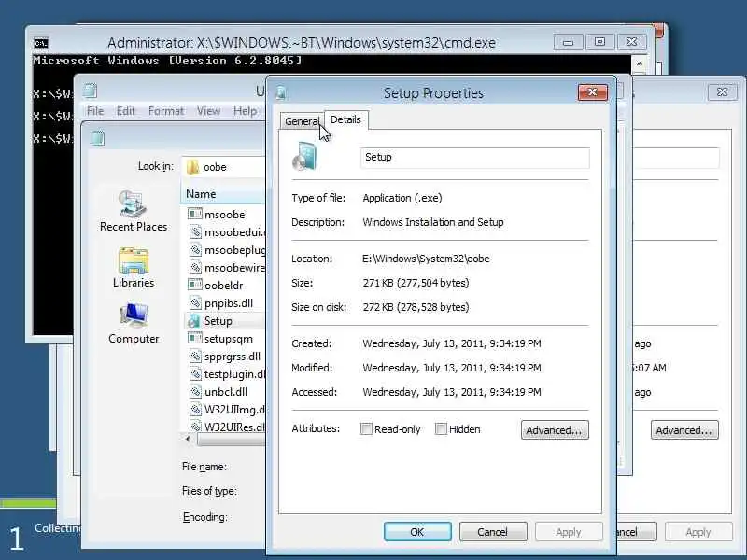Open Notepad Format menu
Screen dimensions: 747x560
(x=166, y=111)
